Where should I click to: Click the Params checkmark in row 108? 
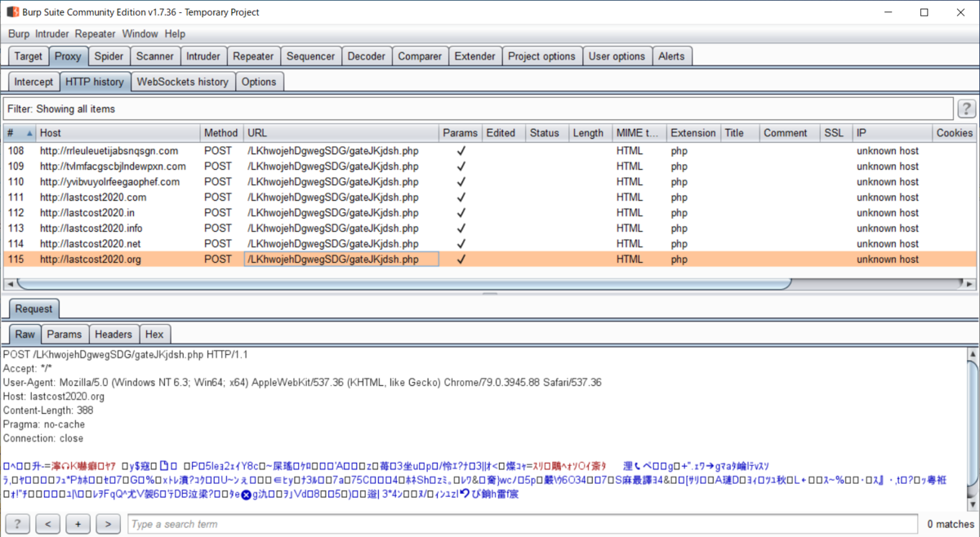pyautogui.click(x=461, y=151)
